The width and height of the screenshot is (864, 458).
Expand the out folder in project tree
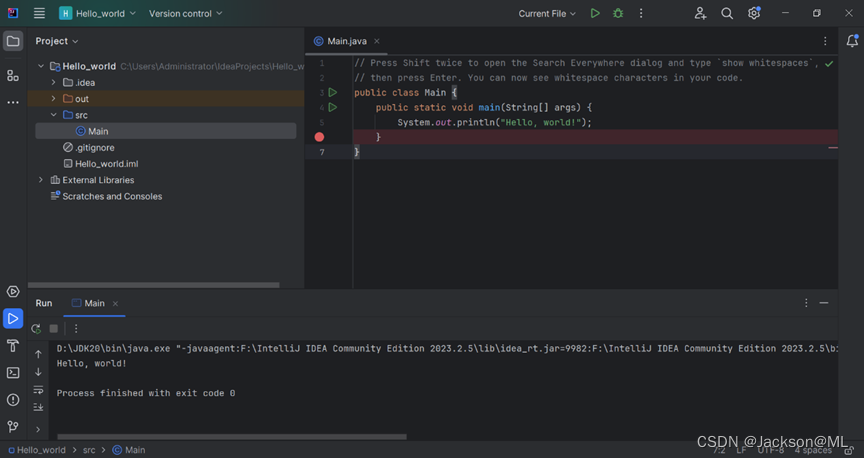54,99
